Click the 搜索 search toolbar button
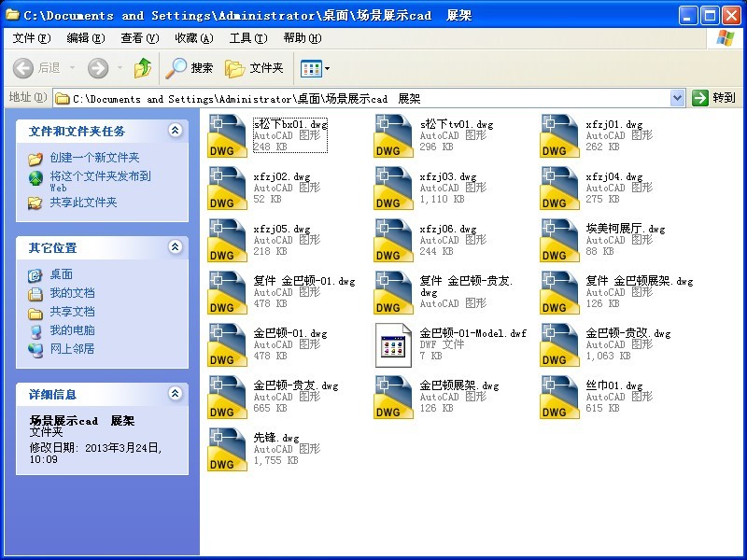This screenshot has width=747, height=560. pyautogui.click(x=190, y=68)
